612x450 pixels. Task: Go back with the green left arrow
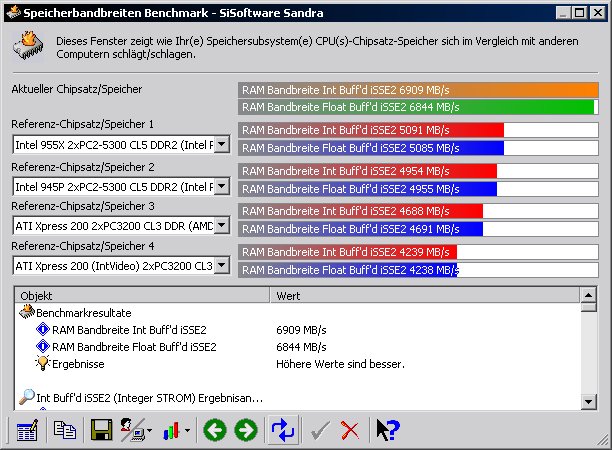point(215,430)
